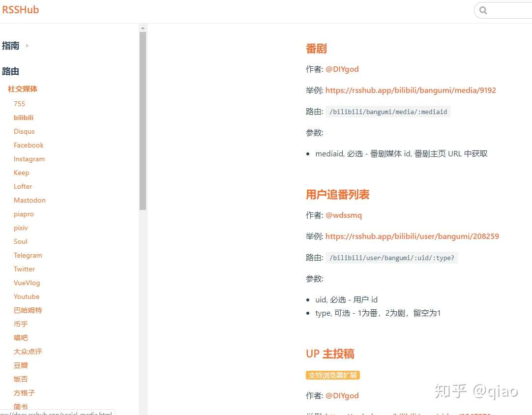The height and width of the screenshot is (415, 532).
Task: Click the 番剧 section heading
Action: coord(316,49)
